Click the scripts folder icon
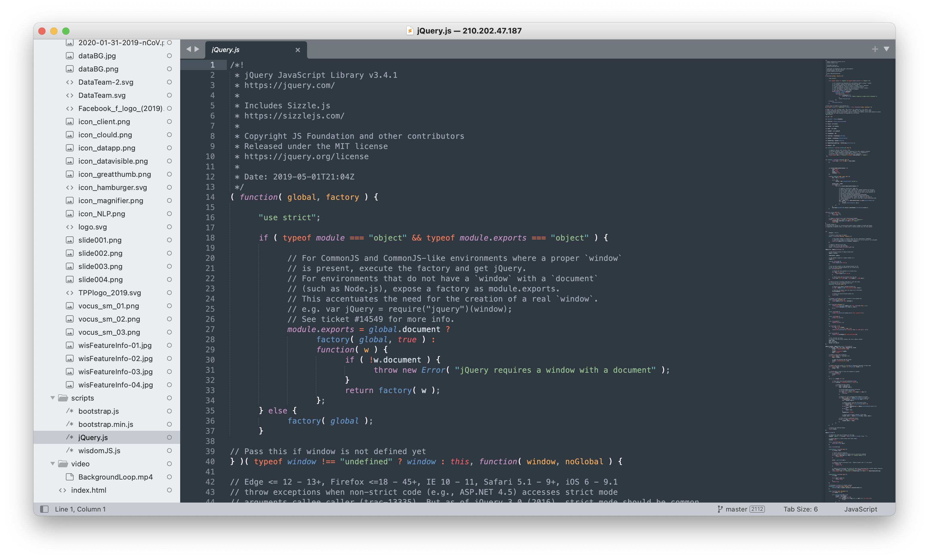This screenshot has width=929, height=560. (x=63, y=398)
